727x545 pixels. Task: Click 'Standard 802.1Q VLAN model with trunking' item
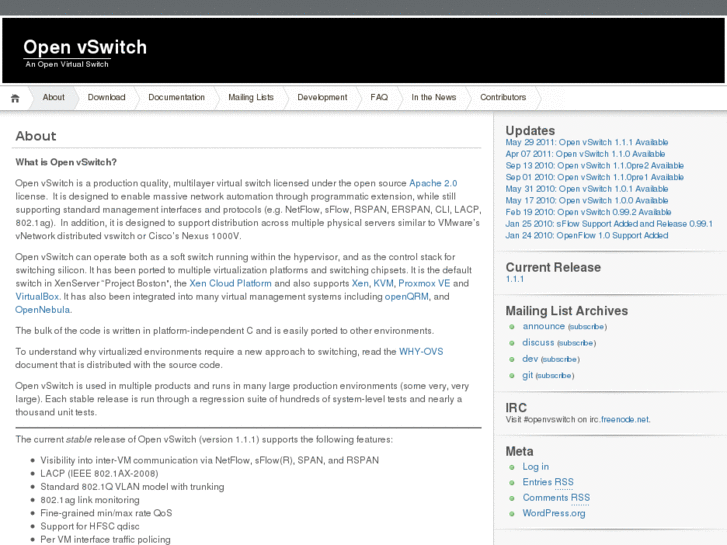click(132, 487)
